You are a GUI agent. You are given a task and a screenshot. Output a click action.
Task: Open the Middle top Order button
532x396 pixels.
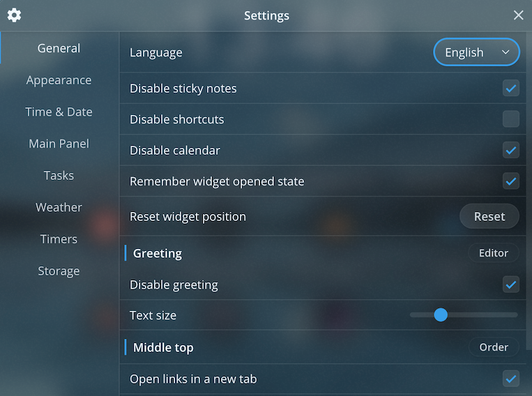coord(493,347)
